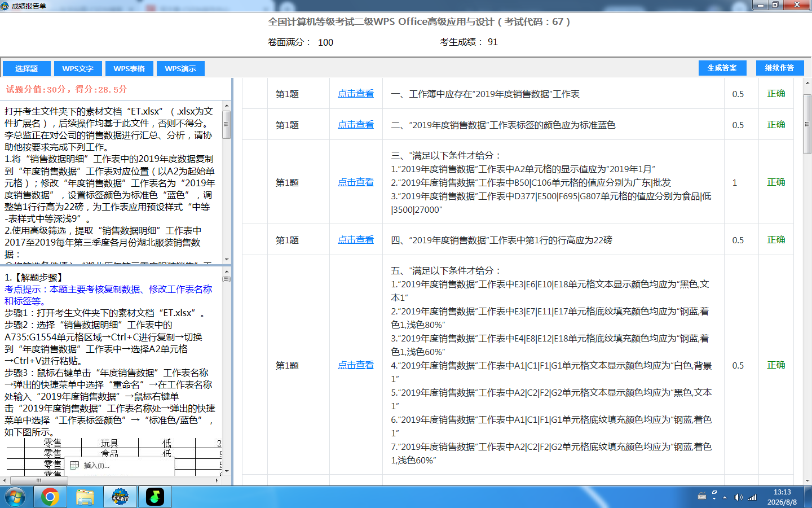Open File Explorer from the taskbar

85,497
